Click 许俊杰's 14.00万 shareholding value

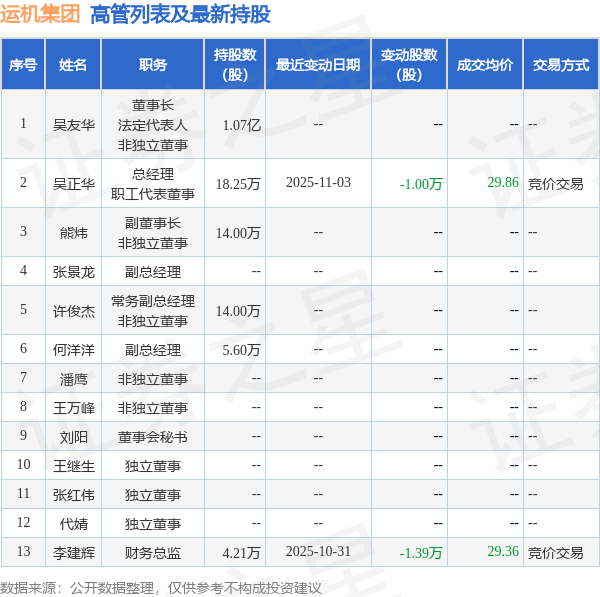(238, 311)
